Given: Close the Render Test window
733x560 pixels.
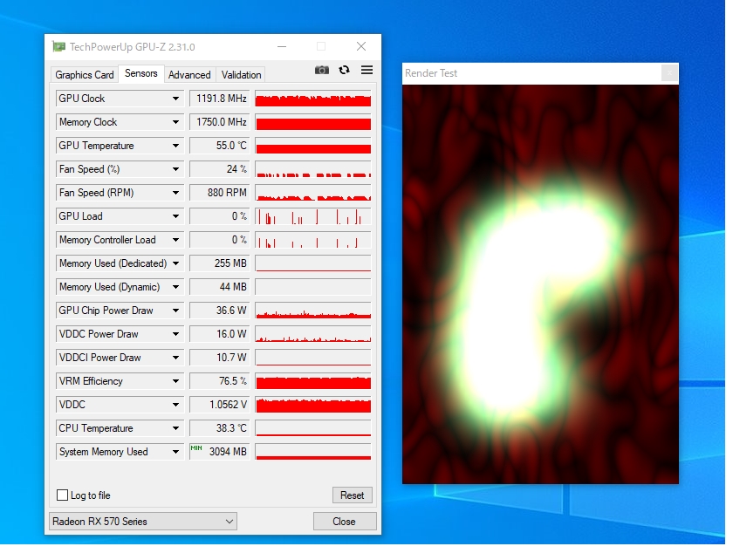Looking at the screenshot, I should [669, 73].
